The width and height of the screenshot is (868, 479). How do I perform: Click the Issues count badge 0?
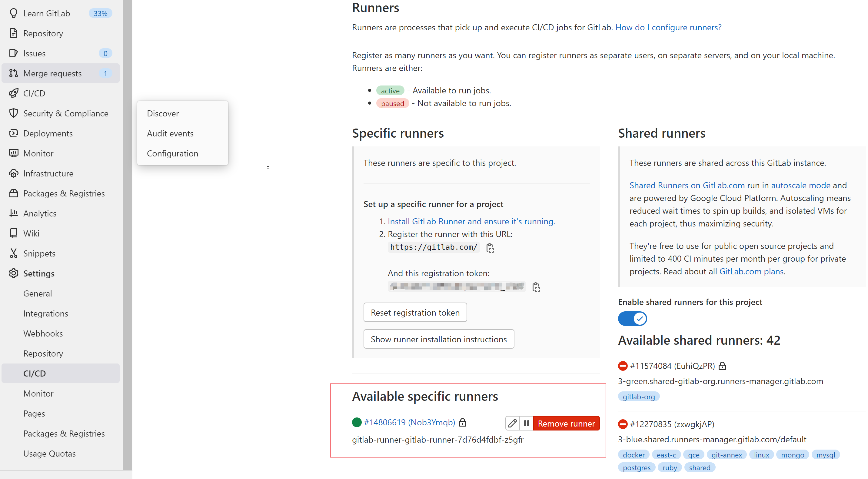(x=105, y=53)
